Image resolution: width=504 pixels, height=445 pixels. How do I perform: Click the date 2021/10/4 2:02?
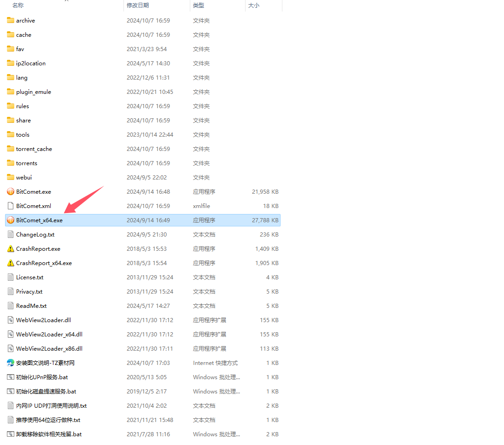(147, 406)
